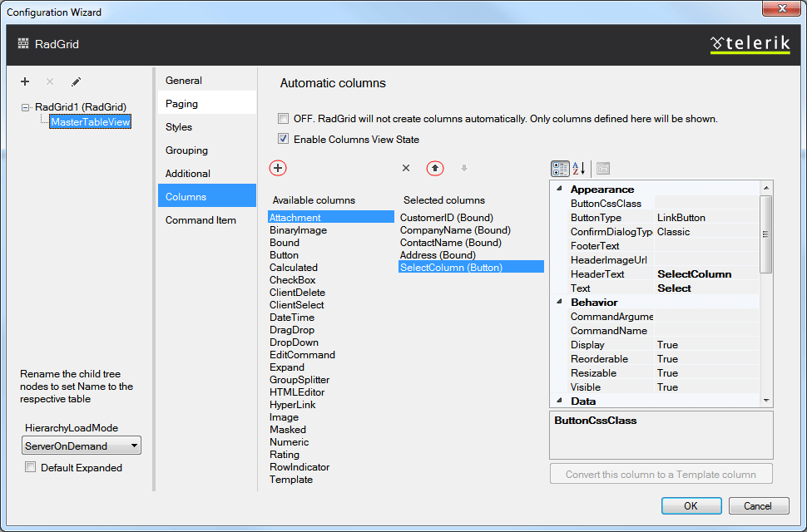This screenshot has height=532, width=807.
Task: Toggle the OFF automatic columns checkbox
Action: coord(284,119)
